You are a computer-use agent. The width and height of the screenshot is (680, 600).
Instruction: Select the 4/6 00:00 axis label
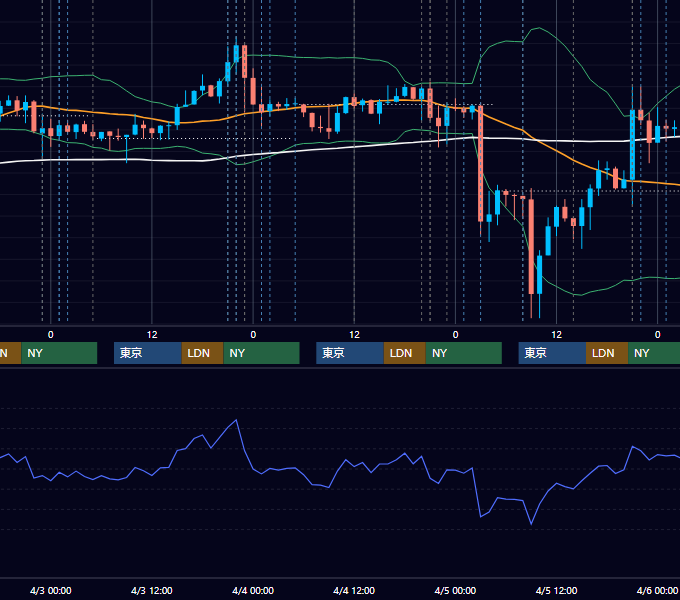(x=657, y=590)
